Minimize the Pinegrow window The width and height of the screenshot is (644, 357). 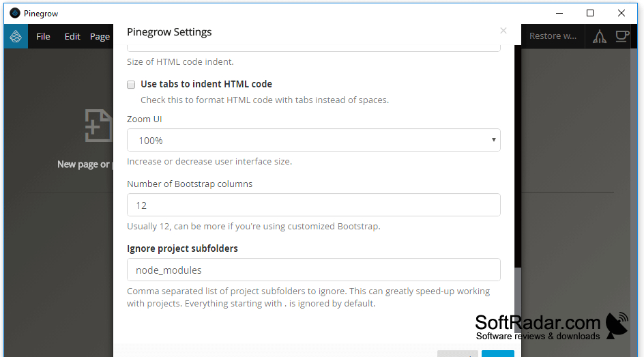coord(559,13)
